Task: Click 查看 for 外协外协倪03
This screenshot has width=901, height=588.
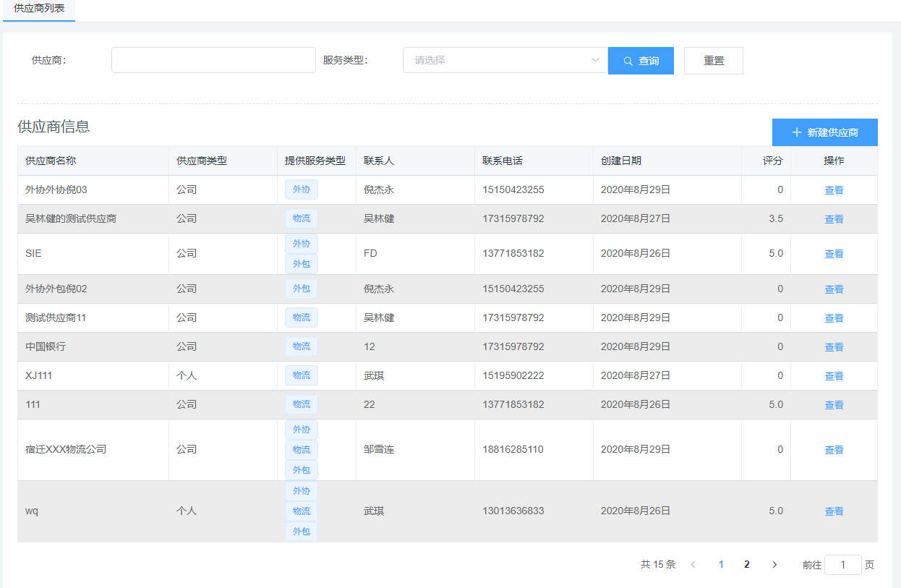Action: (x=834, y=190)
